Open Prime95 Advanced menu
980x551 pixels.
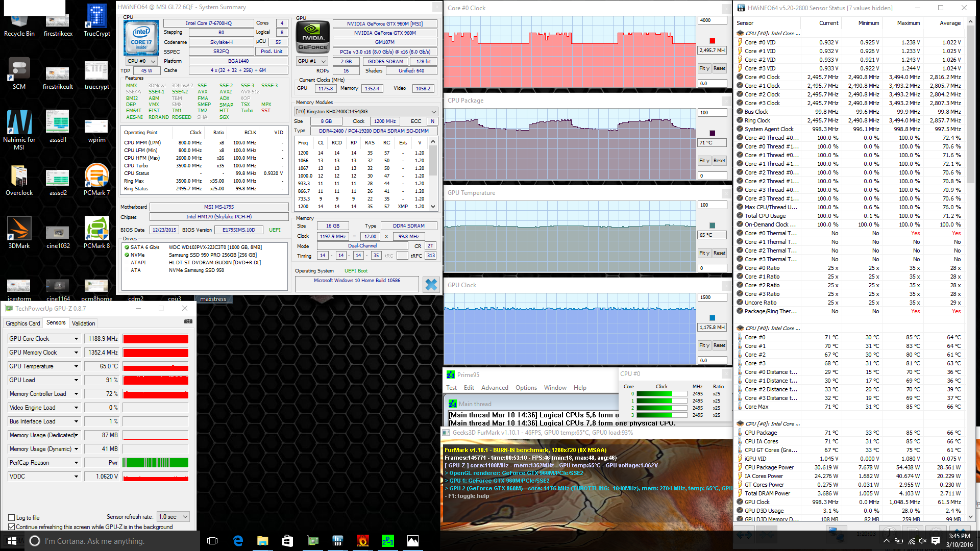[494, 388]
